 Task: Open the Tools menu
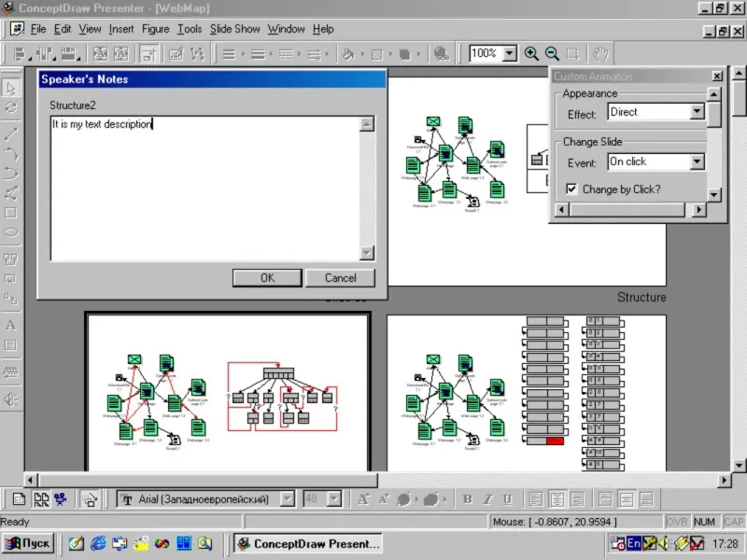click(190, 29)
